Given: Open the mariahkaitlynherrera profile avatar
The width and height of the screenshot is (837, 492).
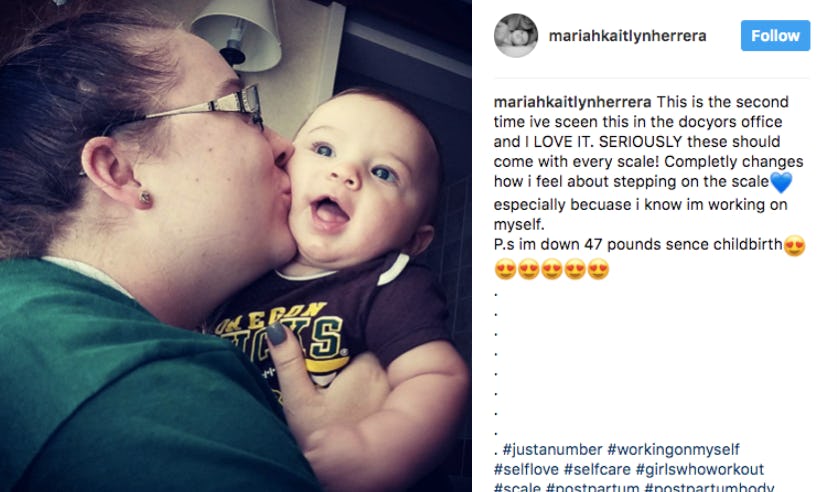Looking at the screenshot, I should tap(516, 36).
